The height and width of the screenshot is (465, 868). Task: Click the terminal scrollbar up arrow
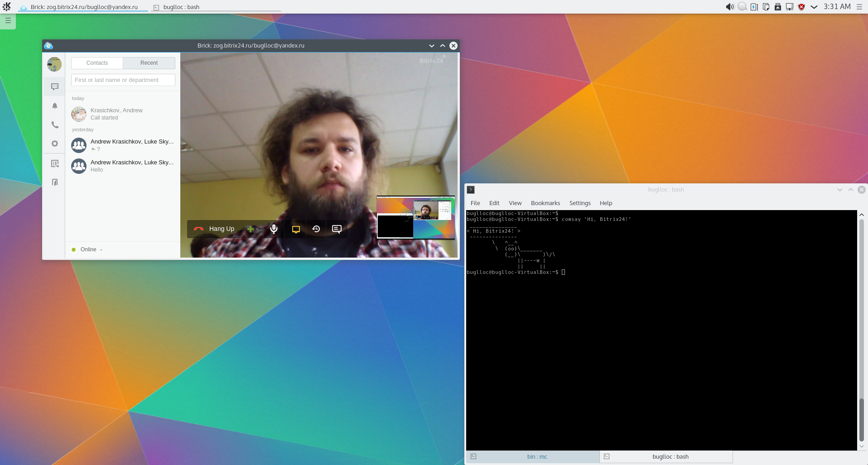[862, 215]
